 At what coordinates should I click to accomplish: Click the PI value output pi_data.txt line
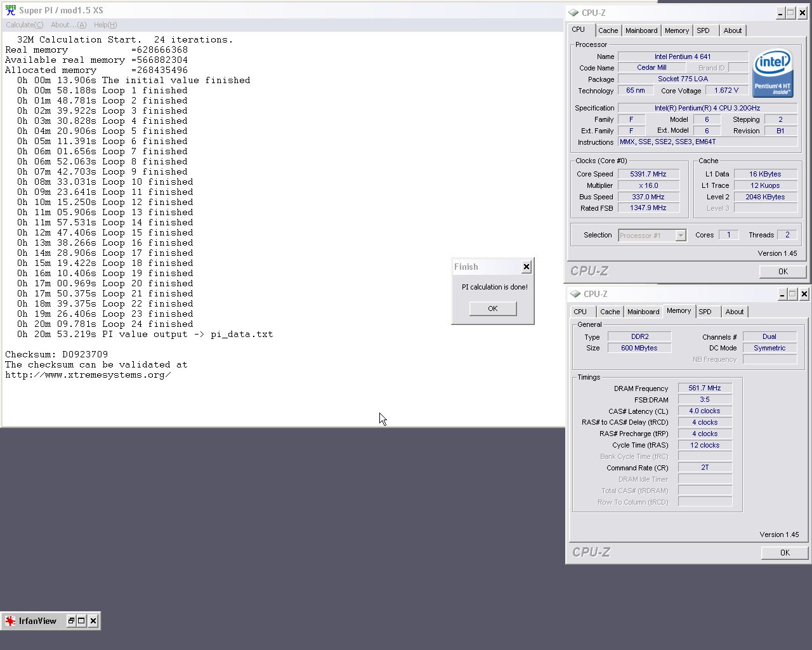(x=145, y=334)
